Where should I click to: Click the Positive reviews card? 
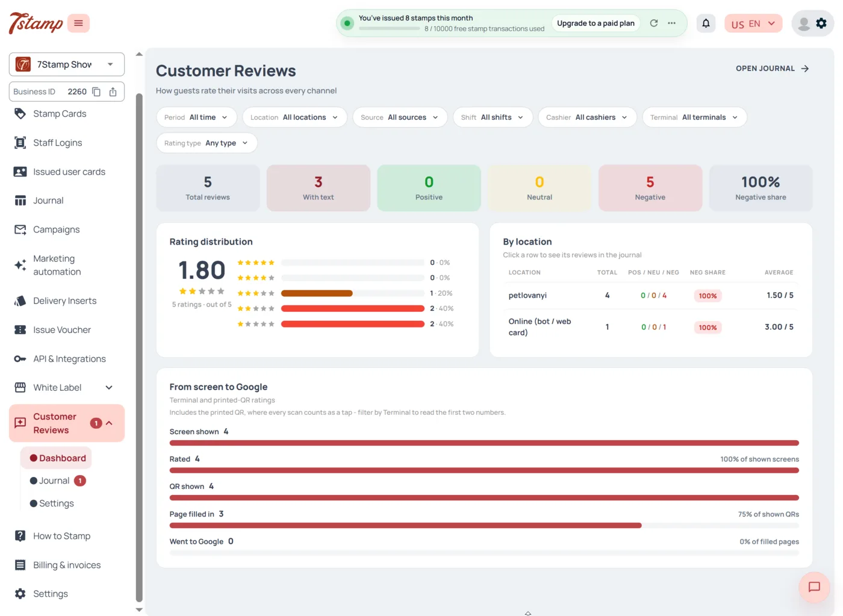[x=429, y=188]
